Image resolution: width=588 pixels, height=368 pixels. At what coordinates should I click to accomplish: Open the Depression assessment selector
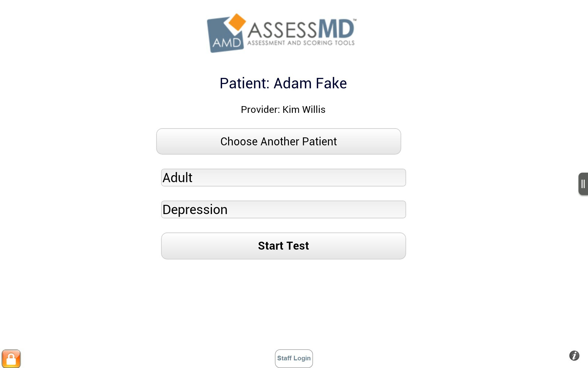coord(283,209)
